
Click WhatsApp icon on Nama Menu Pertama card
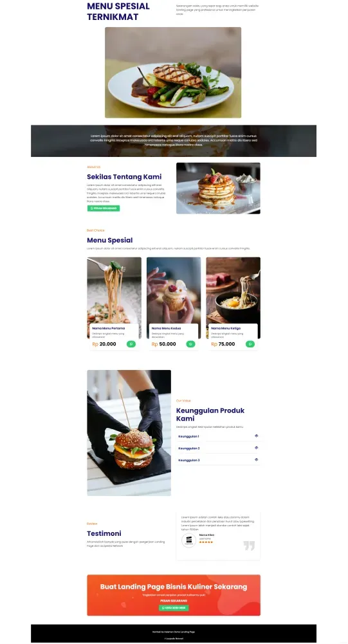[131, 344]
